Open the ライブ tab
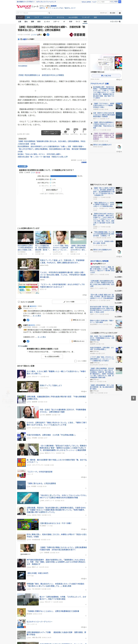 37,17
